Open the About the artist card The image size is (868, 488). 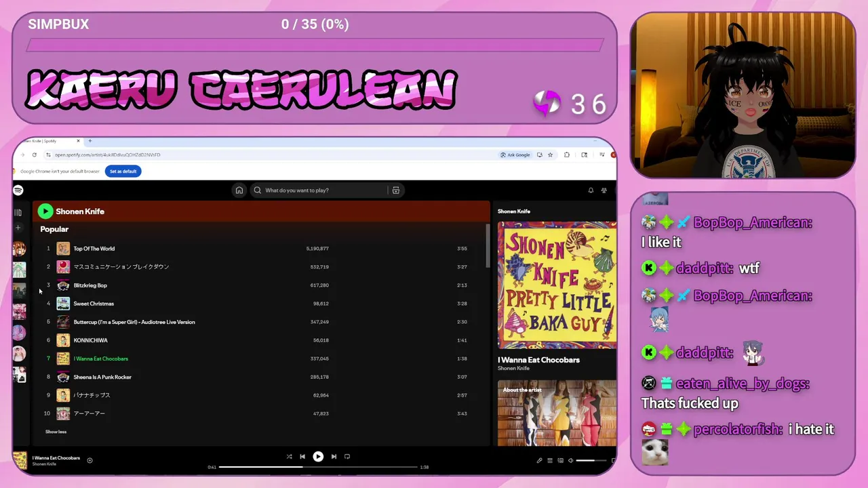tap(557, 413)
